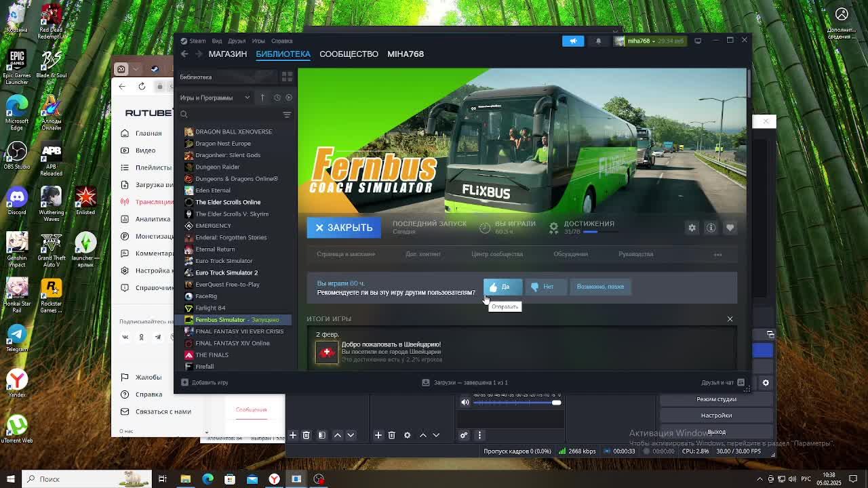Open the Справка menu

(x=281, y=41)
